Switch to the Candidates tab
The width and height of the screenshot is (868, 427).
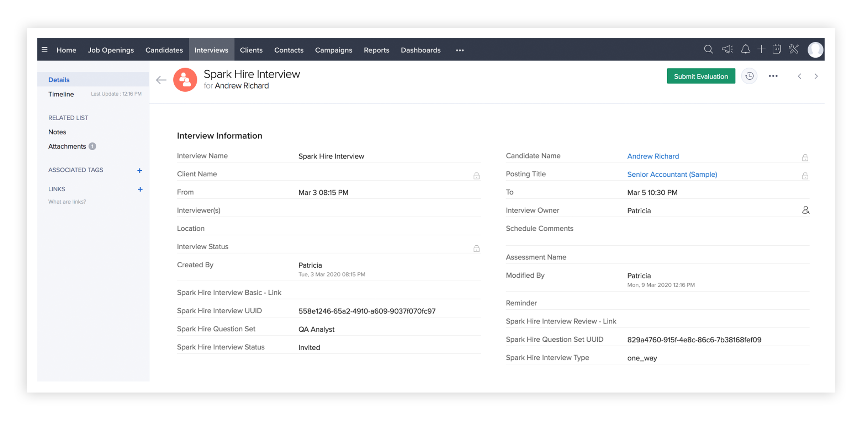pyautogui.click(x=164, y=50)
